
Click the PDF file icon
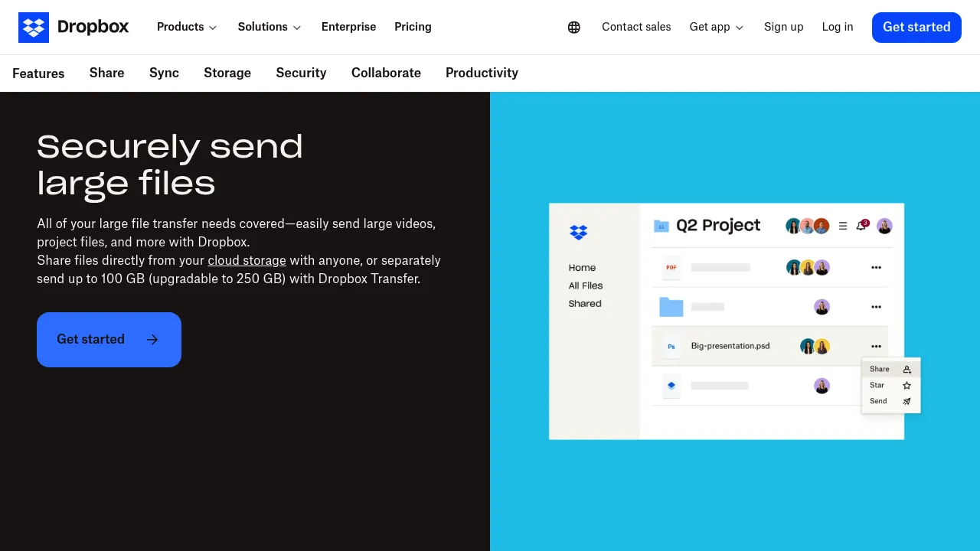pos(671,268)
